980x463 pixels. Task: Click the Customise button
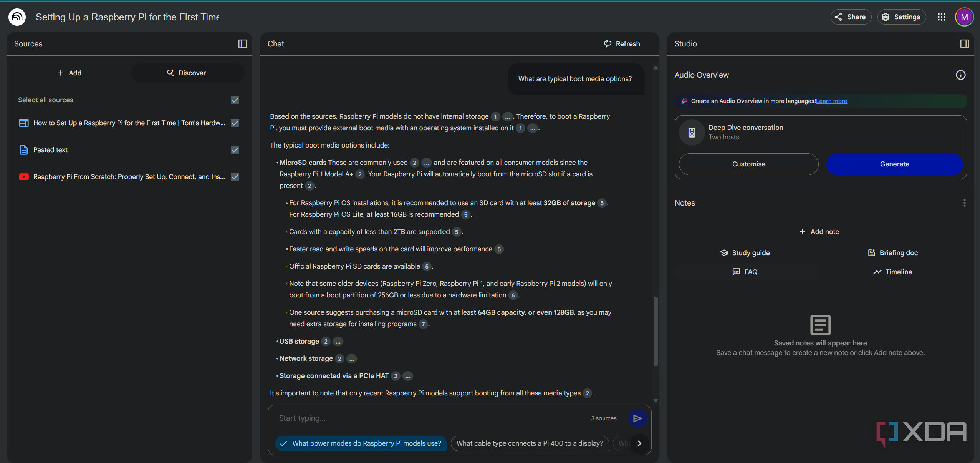point(748,164)
